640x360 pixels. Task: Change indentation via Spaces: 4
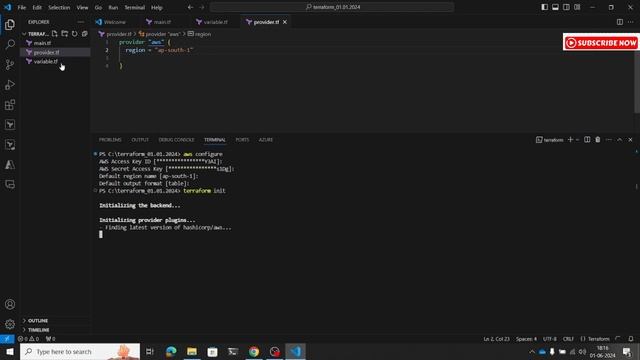pyautogui.click(x=526, y=339)
